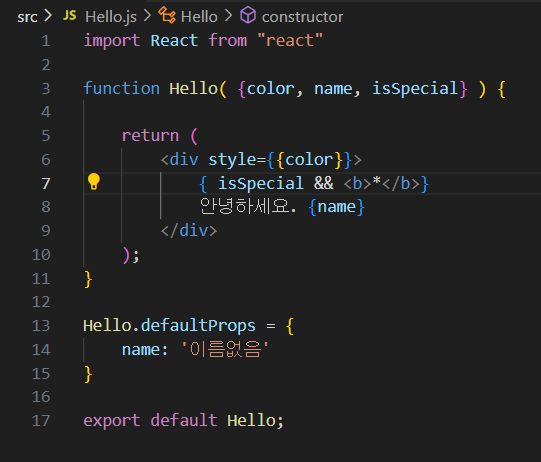The width and height of the screenshot is (541, 462).
Task: Click 'isSpecial' expression on line 7
Action: tap(260, 183)
